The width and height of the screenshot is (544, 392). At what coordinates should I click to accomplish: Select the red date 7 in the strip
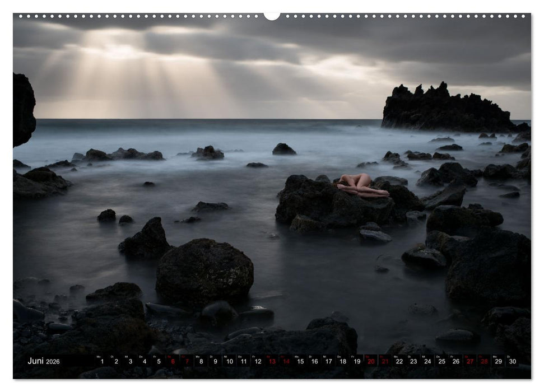(x=186, y=360)
